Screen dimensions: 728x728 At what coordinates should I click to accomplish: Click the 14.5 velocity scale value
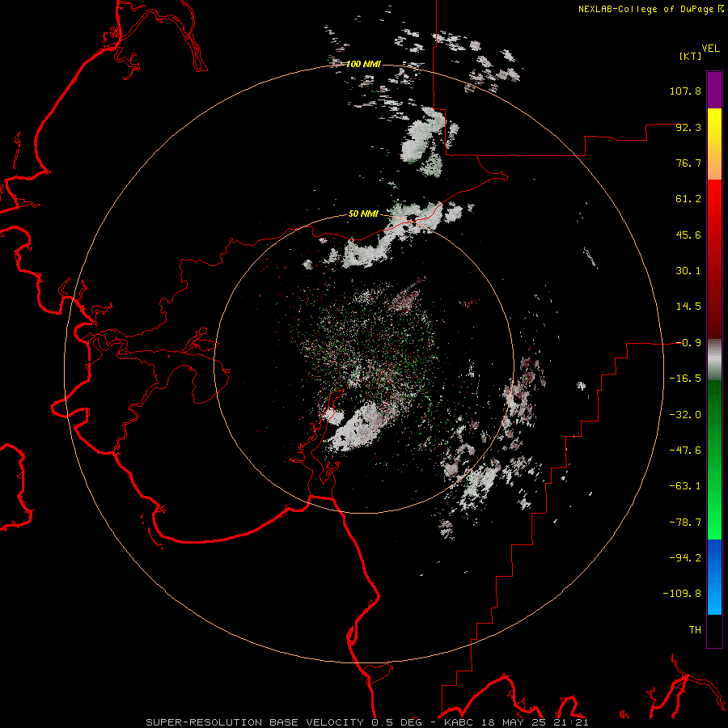pyautogui.click(x=688, y=307)
